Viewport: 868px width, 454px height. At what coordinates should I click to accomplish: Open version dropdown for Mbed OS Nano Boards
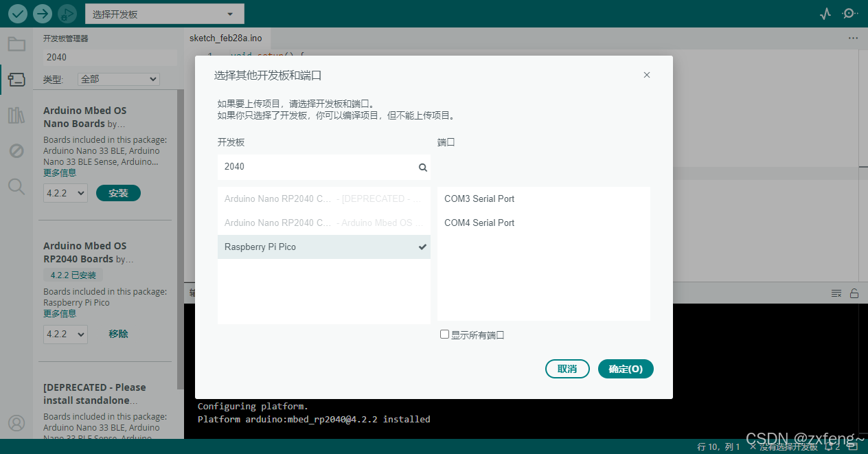click(x=65, y=193)
